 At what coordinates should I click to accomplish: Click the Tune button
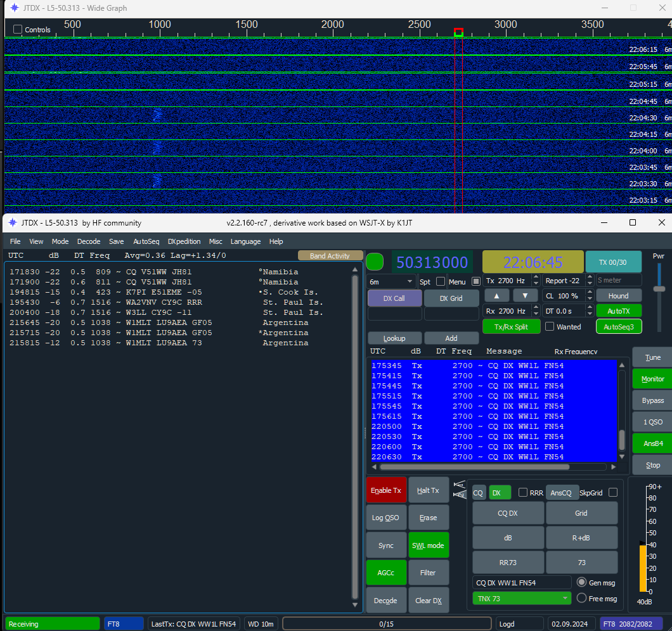pyautogui.click(x=653, y=357)
